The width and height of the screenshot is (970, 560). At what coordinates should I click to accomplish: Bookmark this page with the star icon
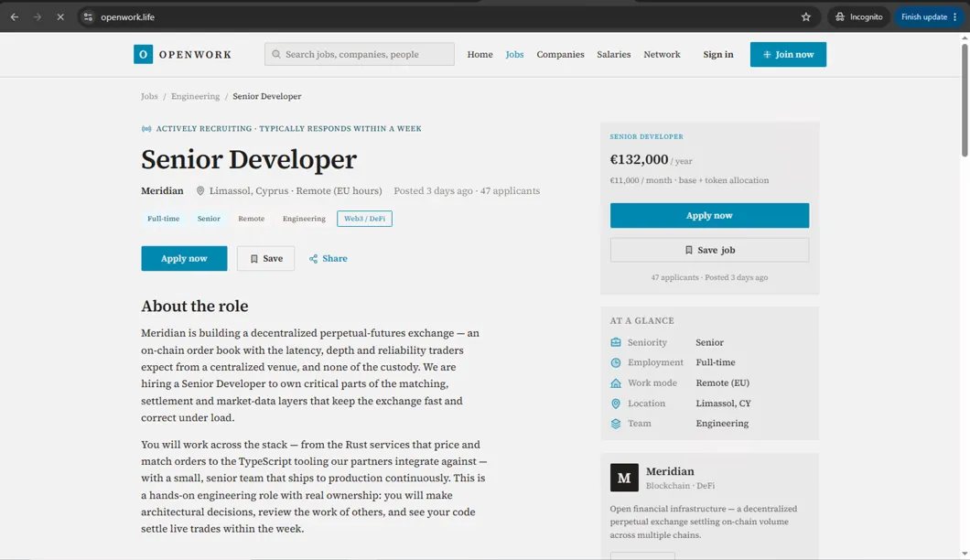pyautogui.click(x=805, y=16)
